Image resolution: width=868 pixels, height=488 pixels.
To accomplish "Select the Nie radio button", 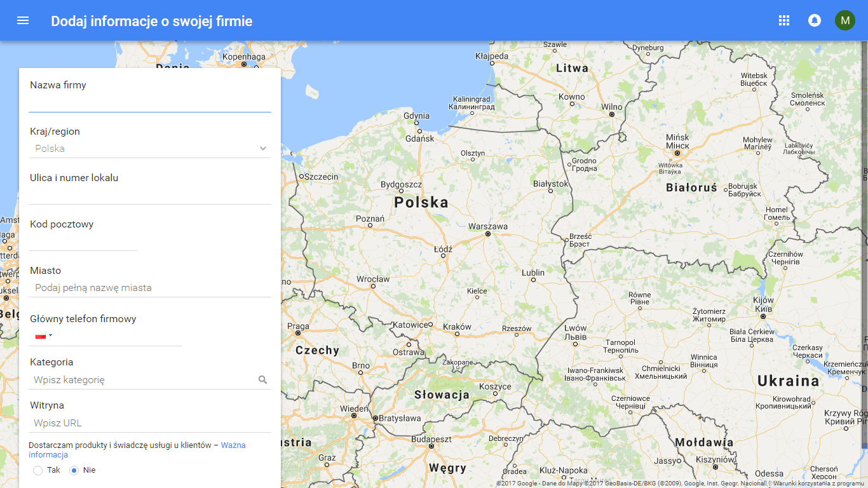I will [x=74, y=470].
